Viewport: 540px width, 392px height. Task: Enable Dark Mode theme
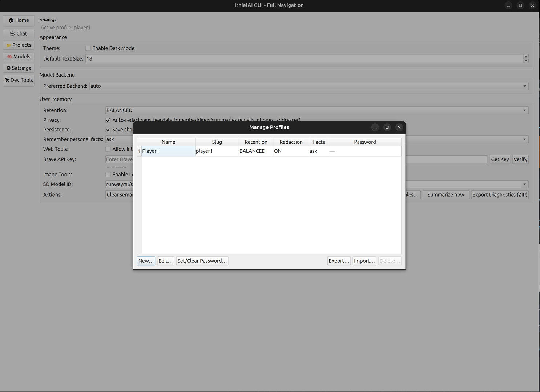tap(88, 48)
